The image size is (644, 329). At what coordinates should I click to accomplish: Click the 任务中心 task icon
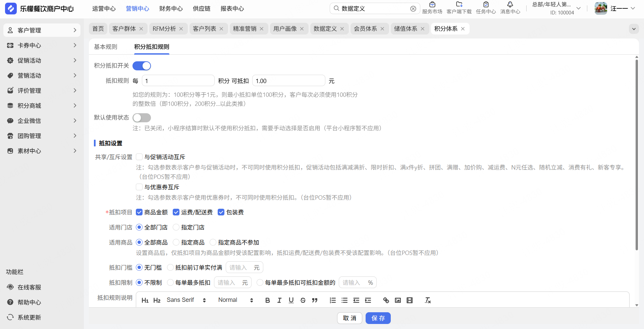tap(486, 5)
